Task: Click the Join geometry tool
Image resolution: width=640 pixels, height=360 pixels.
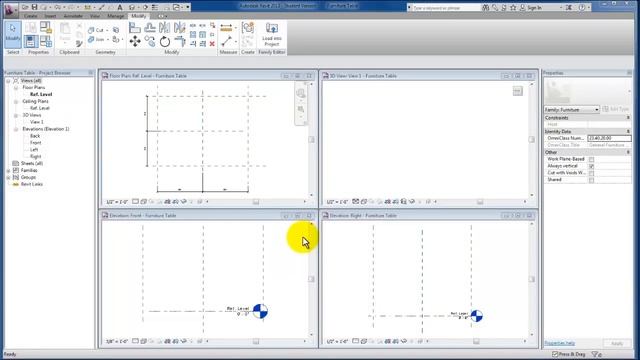Action: tap(95, 40)
